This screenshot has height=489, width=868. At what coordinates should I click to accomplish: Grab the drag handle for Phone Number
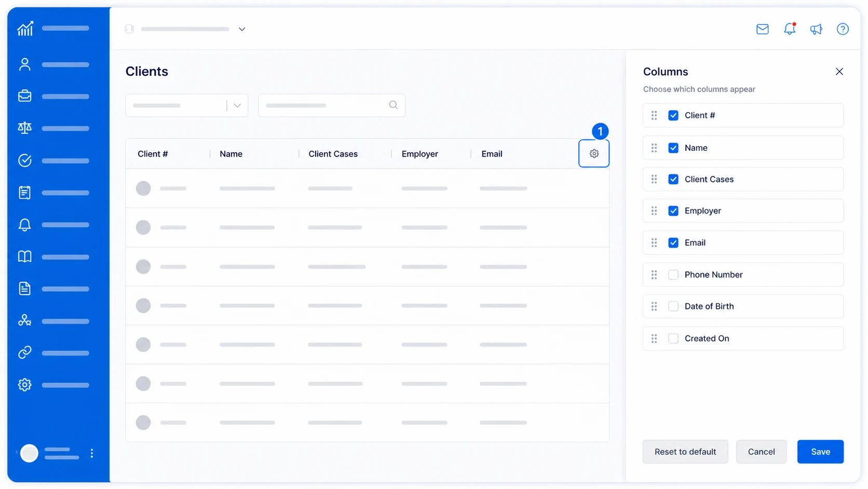pos(654,275)
